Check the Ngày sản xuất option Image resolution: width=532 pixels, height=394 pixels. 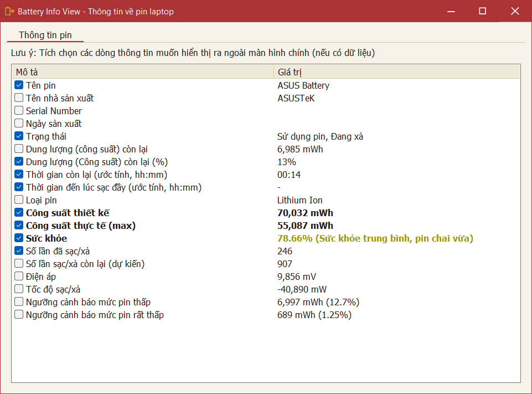tap(19, 124)
